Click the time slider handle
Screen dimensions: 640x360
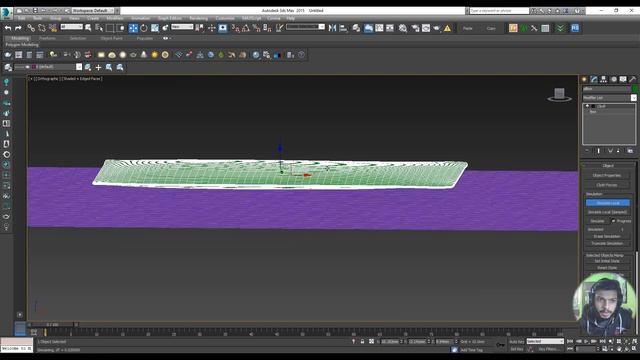(52, 325)
